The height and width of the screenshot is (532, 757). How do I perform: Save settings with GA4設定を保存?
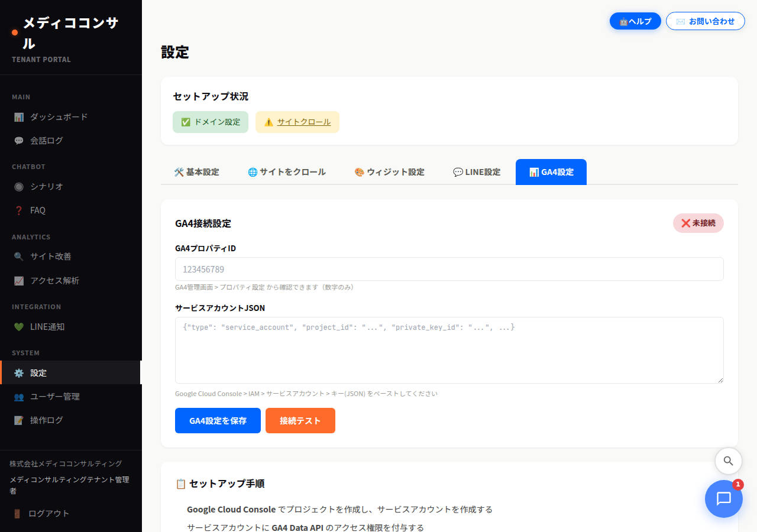click(218, 420)
